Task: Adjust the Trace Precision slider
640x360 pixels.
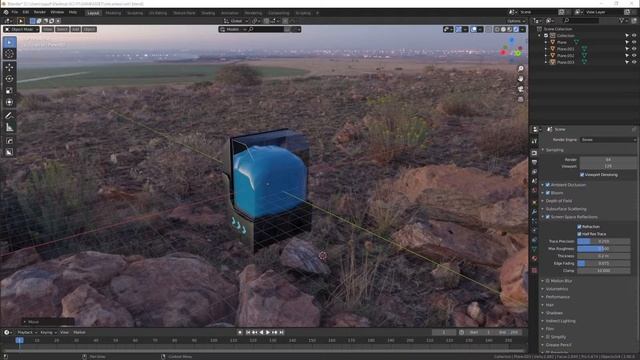Action: [x=604, y=241]
